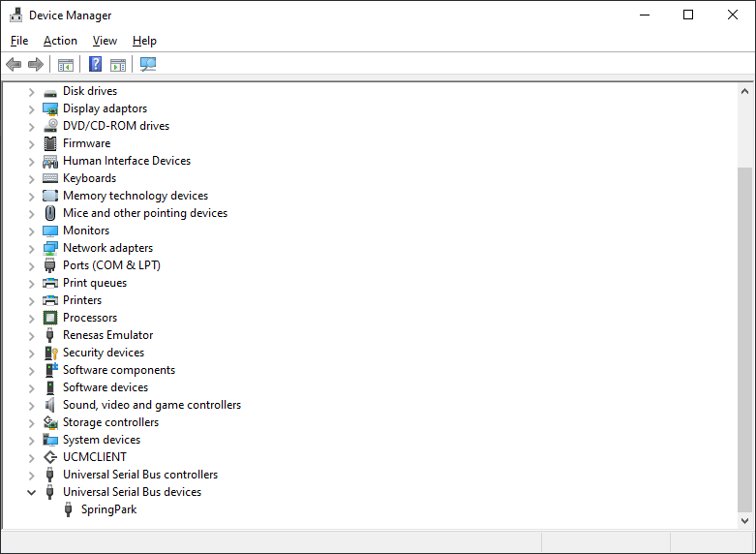Screen dimensions: 756x554
Task: Click the Firmware chip icon
Action: coord(50,143)
